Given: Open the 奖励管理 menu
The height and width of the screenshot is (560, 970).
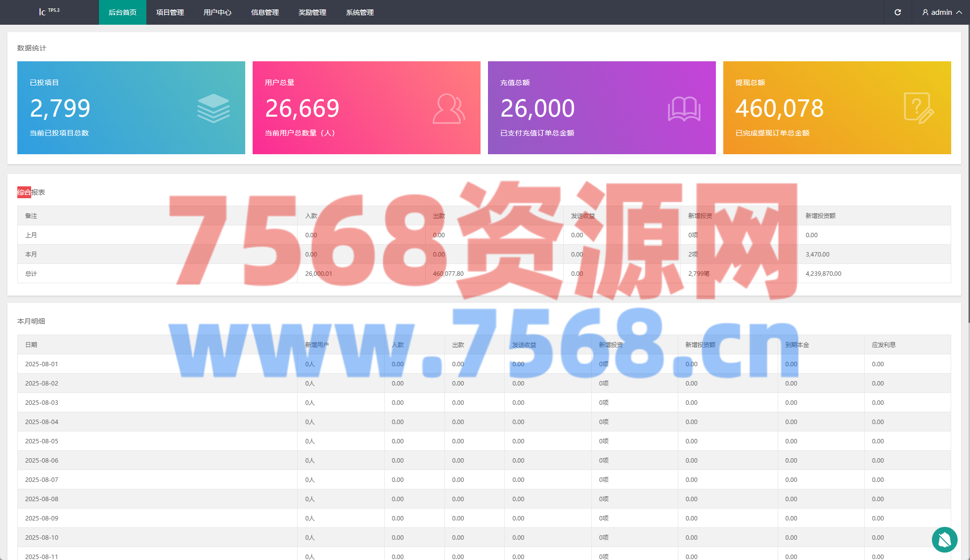Looking at the screenshot, I should click(x=312, y=12).
